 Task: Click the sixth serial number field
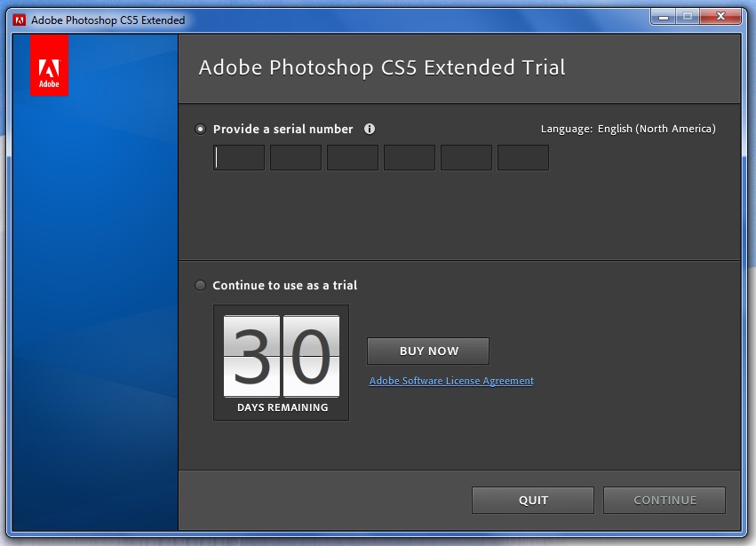(523, 157)
